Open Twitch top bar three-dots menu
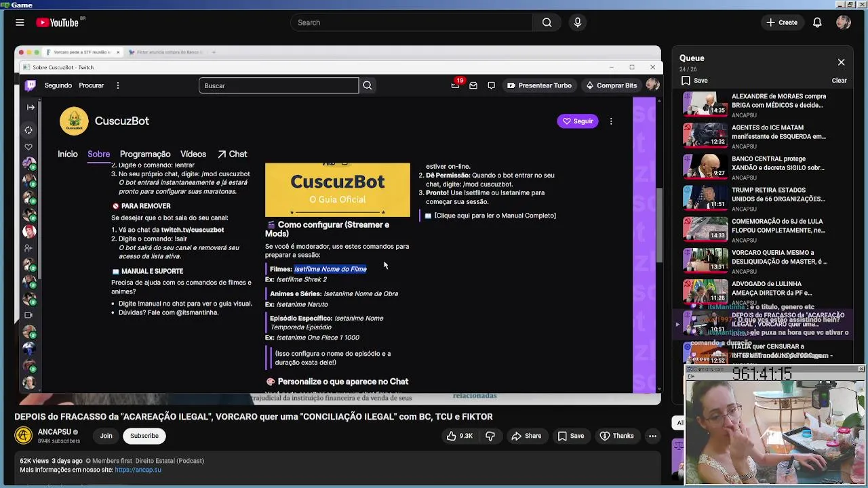The image size is (868, 488). (x=118, y=85)
